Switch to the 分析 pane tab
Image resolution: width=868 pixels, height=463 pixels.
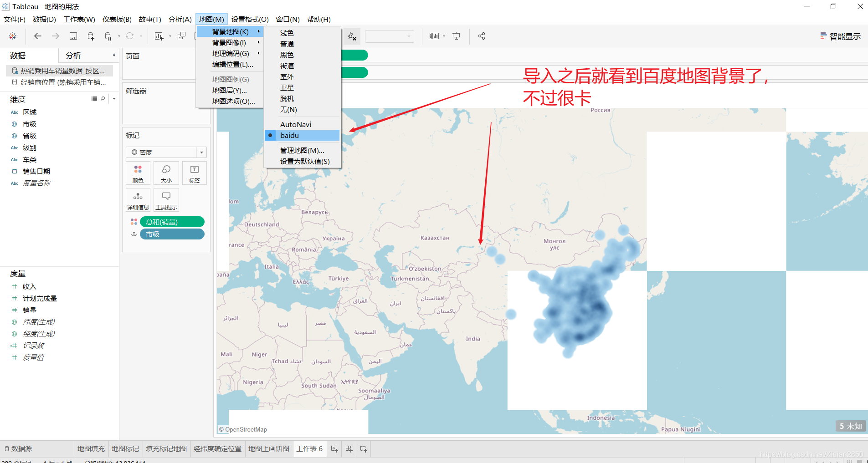(x=73, y=56)
